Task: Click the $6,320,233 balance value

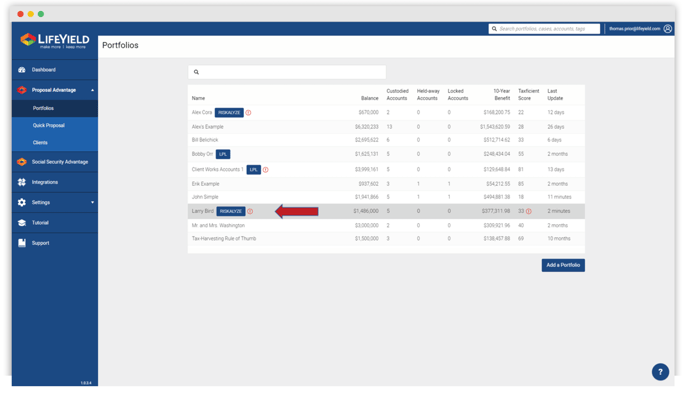Action: [367, 127]
